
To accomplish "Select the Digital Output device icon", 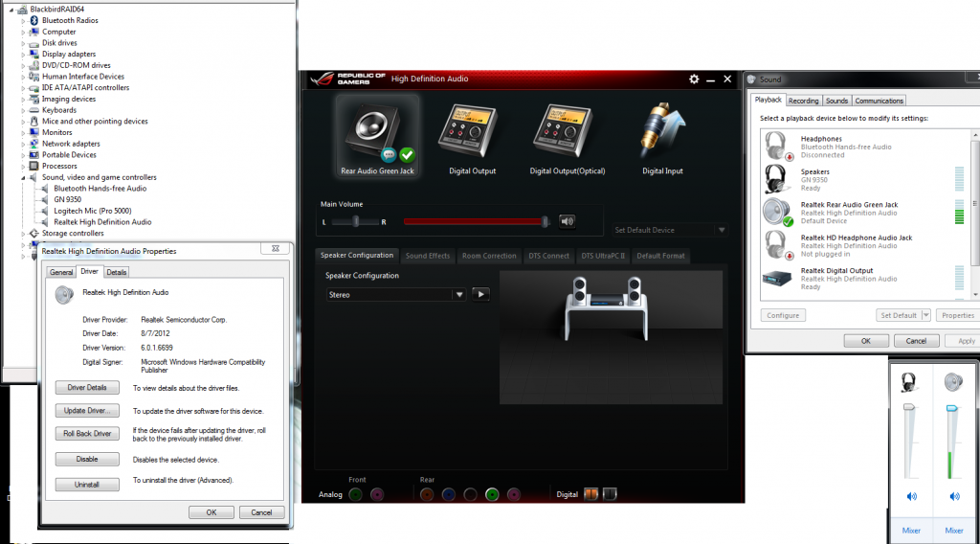I will tap(472, 138).
